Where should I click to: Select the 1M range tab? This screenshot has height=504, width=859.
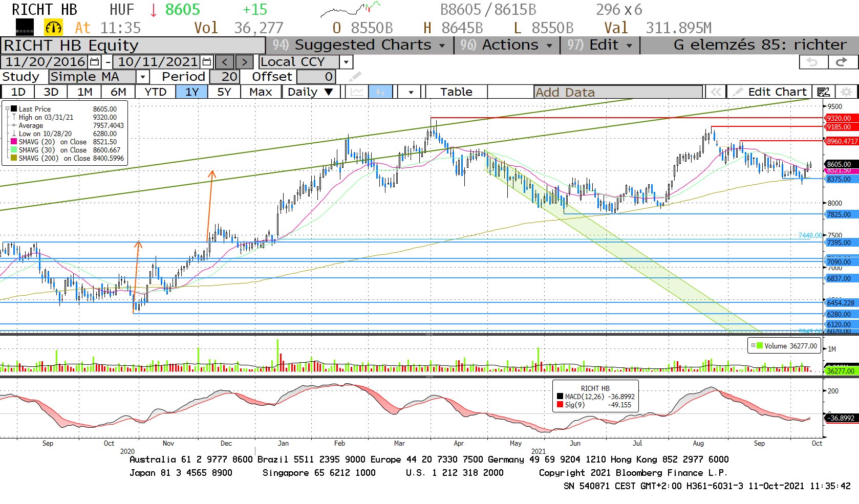click(x=85, y=92)
